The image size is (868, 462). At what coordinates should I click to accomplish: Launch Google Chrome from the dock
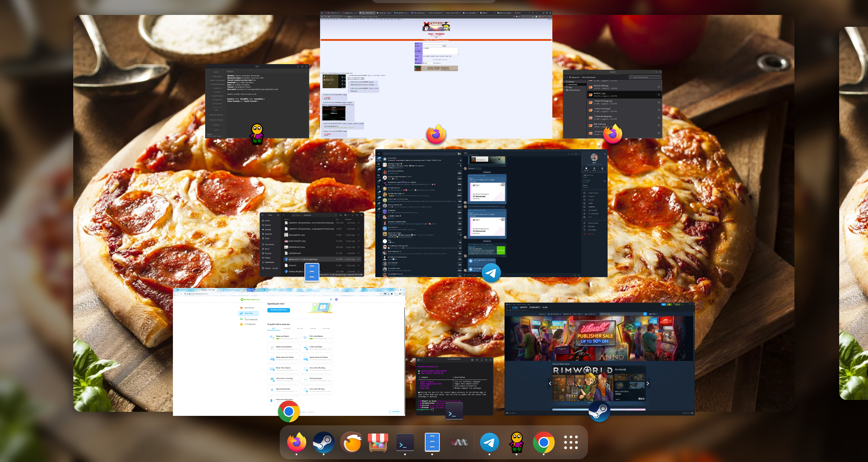pos(544,442)
